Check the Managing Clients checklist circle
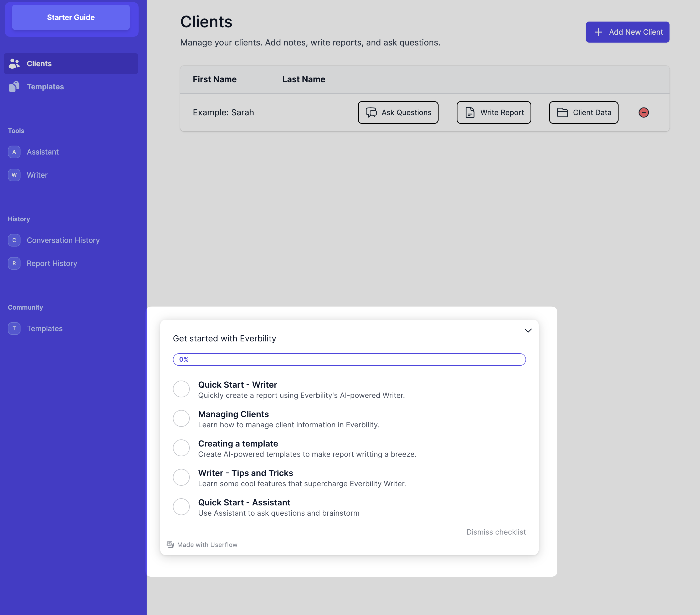Screen dimensions: 700x615 coord(181,418)
